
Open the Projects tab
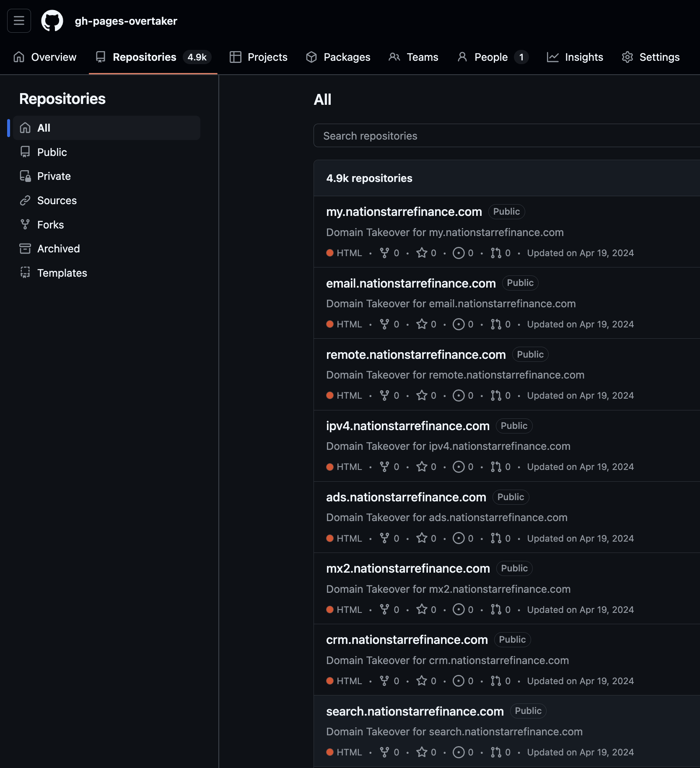(x=259, y=57)
